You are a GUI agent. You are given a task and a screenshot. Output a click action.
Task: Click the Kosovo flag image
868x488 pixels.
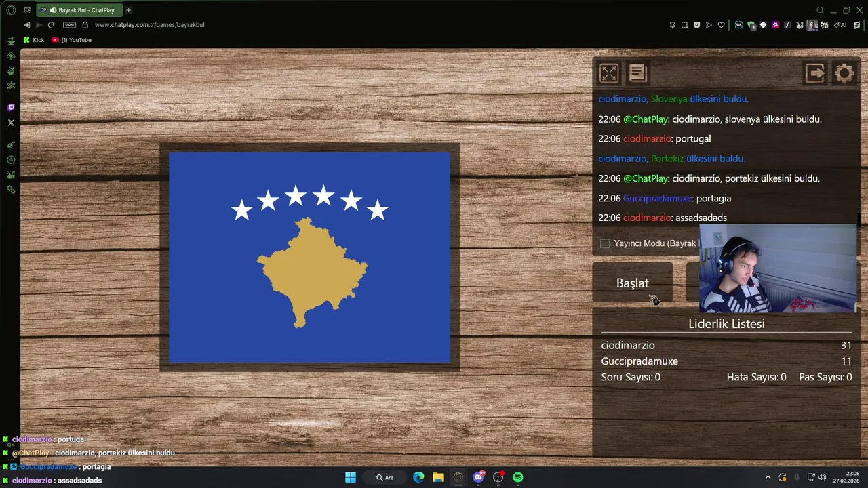(309, 257)
